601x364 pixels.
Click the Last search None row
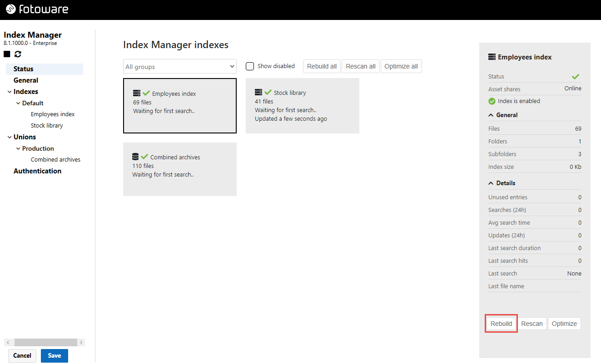(x=535, y=274)
